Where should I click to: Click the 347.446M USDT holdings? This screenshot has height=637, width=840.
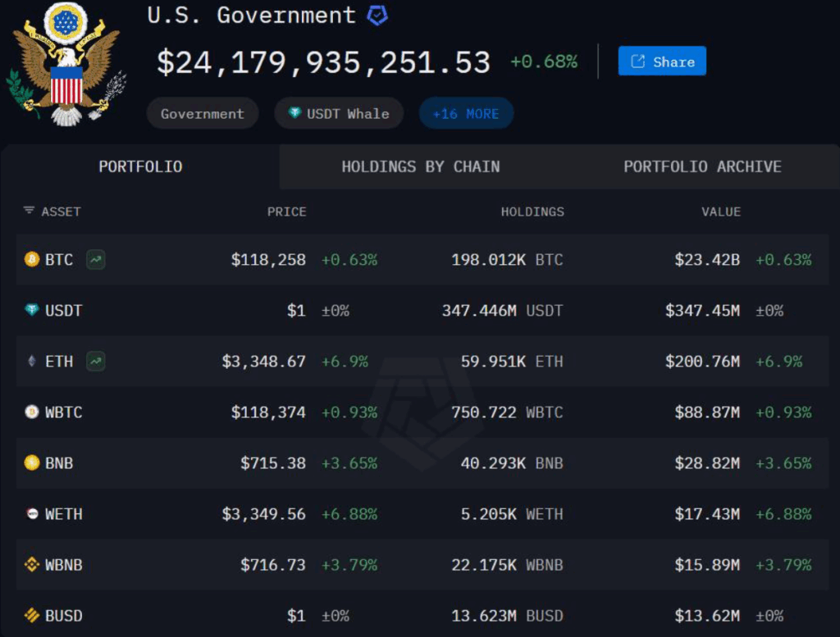[503, 311]
